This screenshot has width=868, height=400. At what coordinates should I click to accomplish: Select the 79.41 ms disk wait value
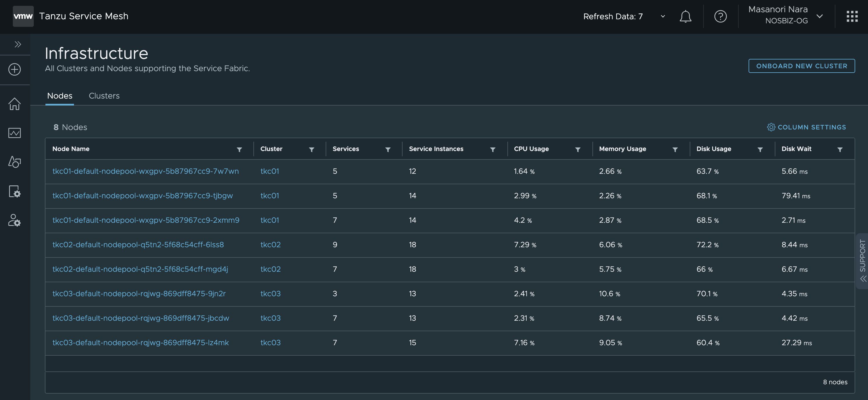[796, 196]
